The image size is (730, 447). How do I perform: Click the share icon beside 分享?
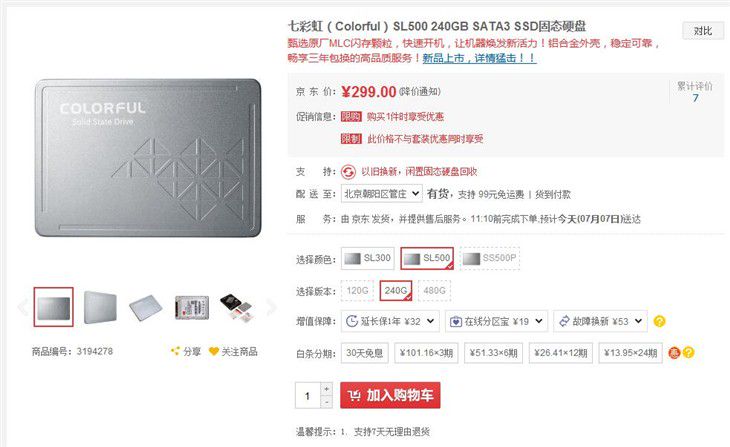pyautogui.click(x=176, y=351)
